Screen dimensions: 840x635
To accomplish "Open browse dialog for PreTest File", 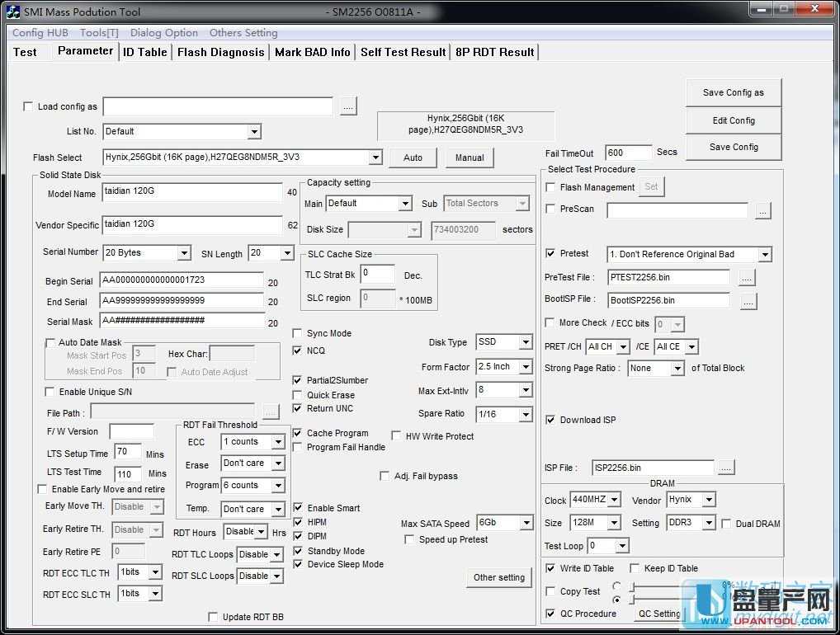I will 747,277.
